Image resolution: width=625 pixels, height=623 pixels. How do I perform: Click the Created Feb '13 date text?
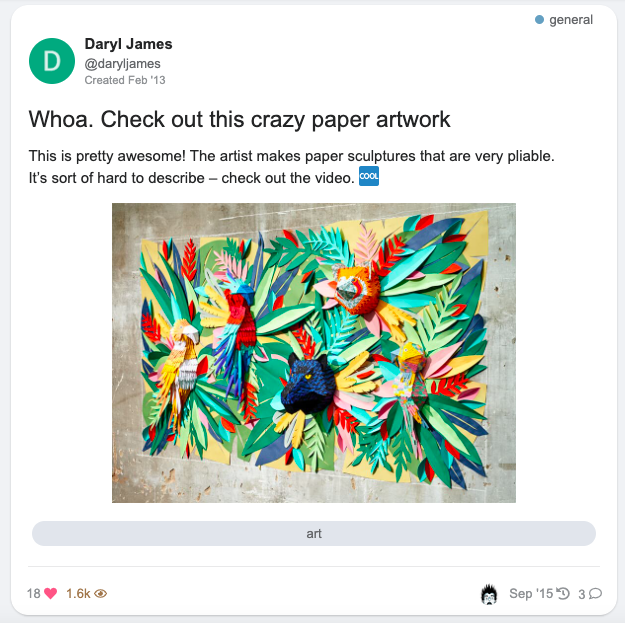[x=125, y=80]
